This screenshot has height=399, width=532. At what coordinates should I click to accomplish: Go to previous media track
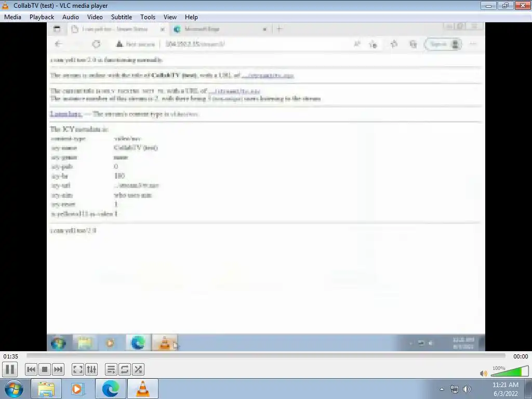pyautogui.click(x=31, y=369)
